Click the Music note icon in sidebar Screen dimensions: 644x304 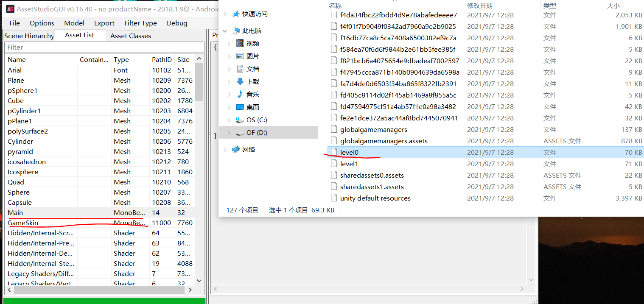pyautogui.click(x=240, y=94)
